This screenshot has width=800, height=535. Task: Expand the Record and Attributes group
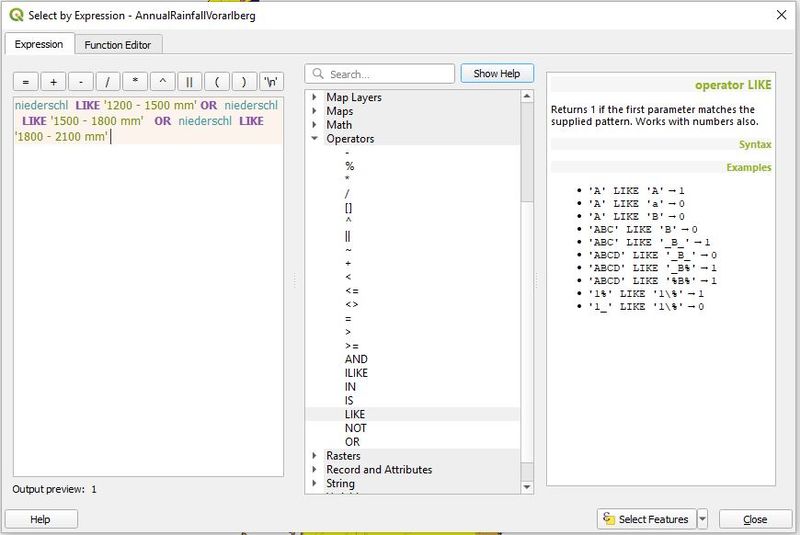pos(315,470)
